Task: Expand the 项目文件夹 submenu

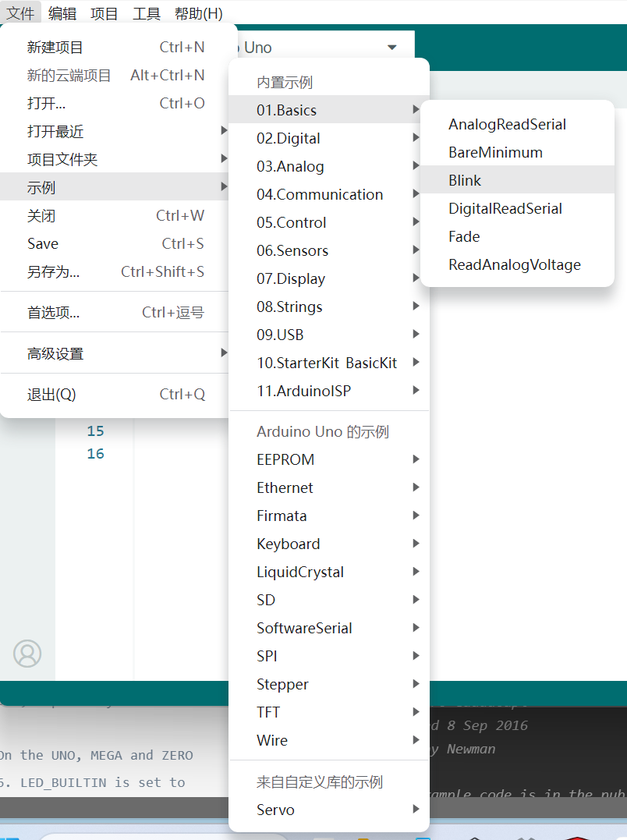Action: [114, 159]
